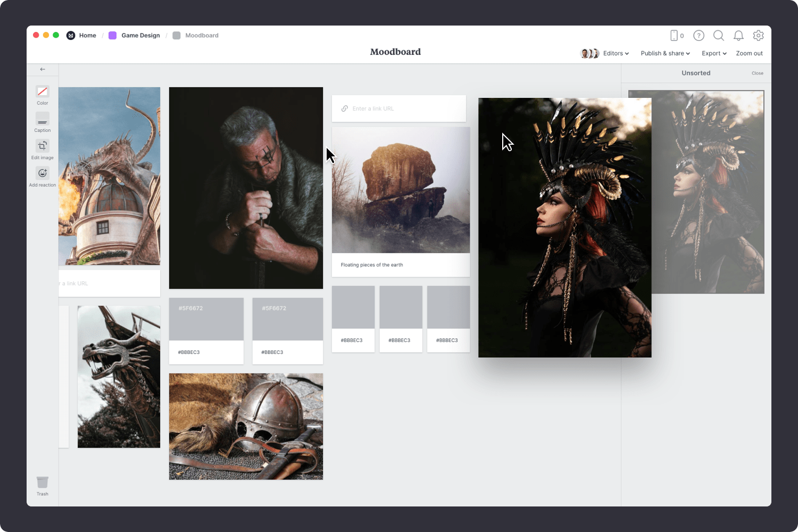Click the notifications bell icon
This screenshot has height=532, width=798.
tap(738, 36)
